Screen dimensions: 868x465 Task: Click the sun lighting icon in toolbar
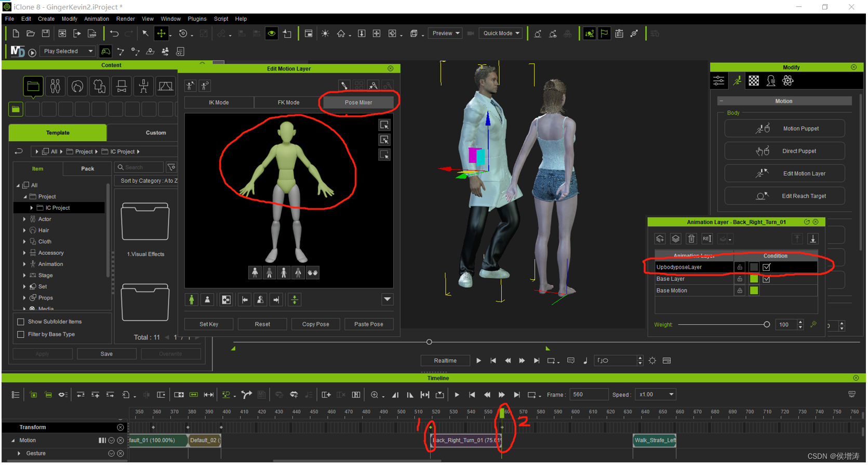click(325, 34)
